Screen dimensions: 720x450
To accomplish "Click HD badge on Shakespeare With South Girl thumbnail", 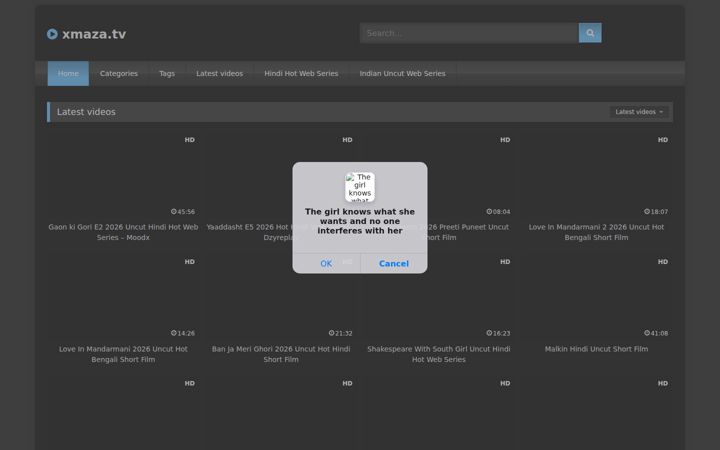I will (x=505, y=262).
